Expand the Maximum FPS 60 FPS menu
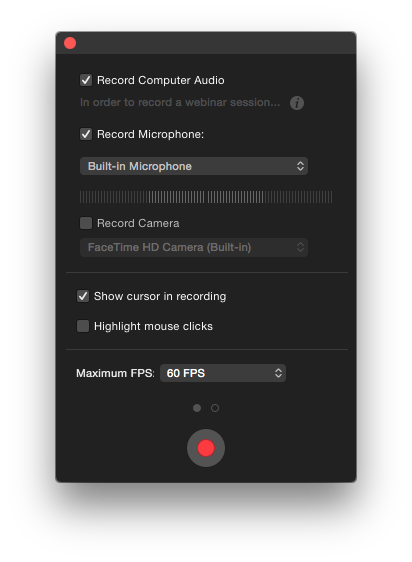 click(223, 373)
